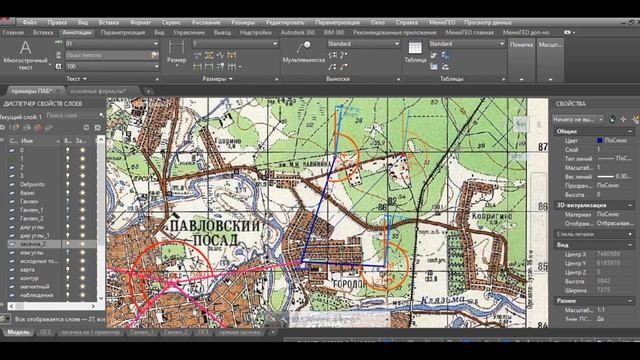Toggle freeze sun icon of layer 0
The image size is (640, 360).
(82, 150)
